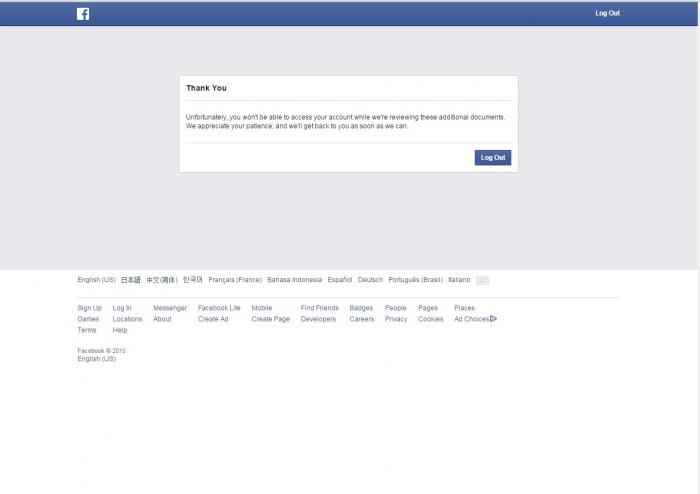This screenshot has height=494, width=700.
Task: Open the Careers footer link
Action: click(x=362, y=319)
